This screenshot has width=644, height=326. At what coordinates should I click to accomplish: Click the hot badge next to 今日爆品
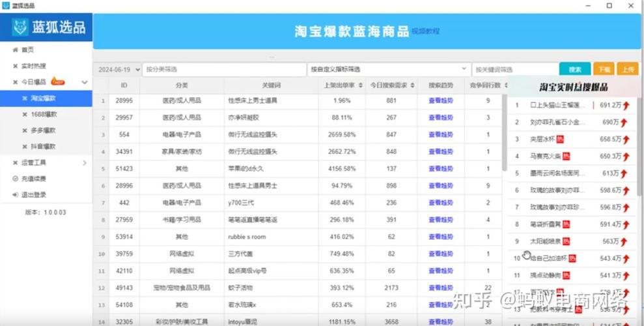58,81
